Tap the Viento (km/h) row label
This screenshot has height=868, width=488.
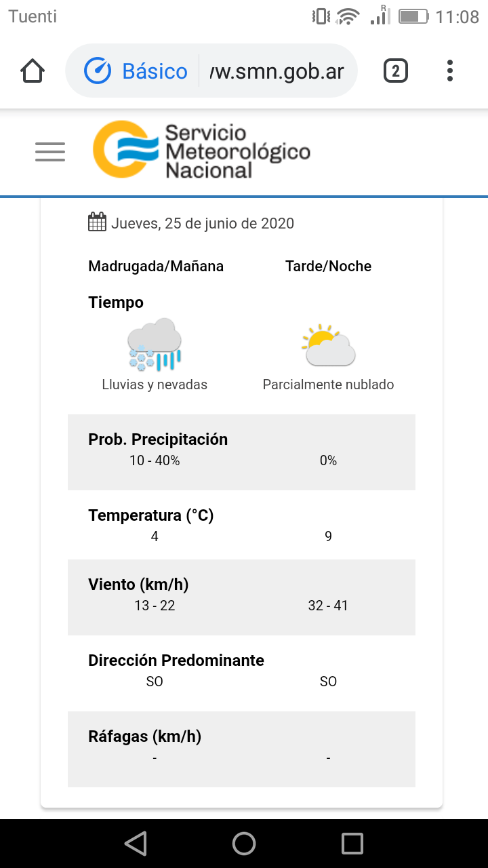tap(138, 585)
